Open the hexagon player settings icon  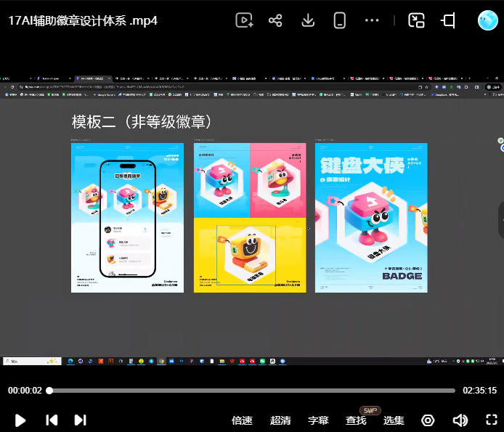pos(428,420)
